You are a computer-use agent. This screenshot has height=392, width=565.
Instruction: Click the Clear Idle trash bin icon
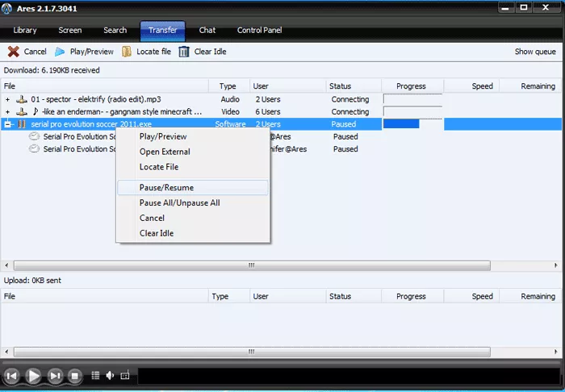tap(184, 52)
